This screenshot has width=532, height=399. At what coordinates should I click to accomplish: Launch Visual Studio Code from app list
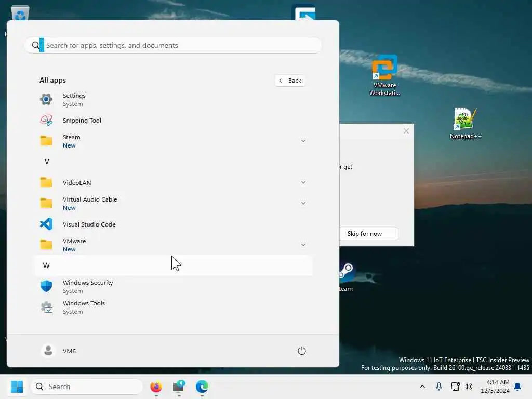(x=173, y=224)
